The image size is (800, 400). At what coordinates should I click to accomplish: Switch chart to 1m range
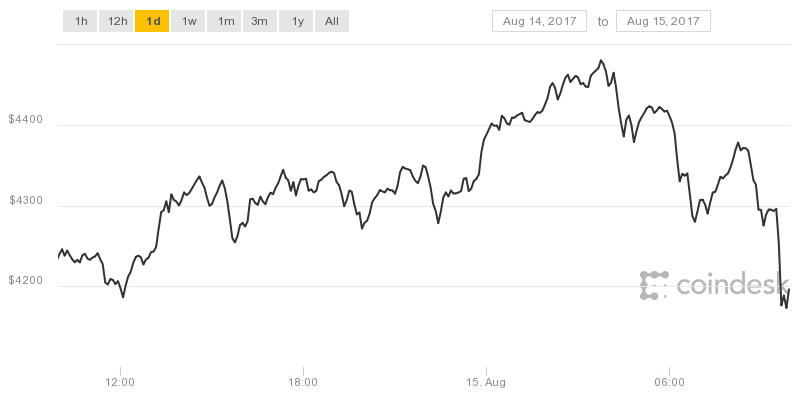pos(225,21)
